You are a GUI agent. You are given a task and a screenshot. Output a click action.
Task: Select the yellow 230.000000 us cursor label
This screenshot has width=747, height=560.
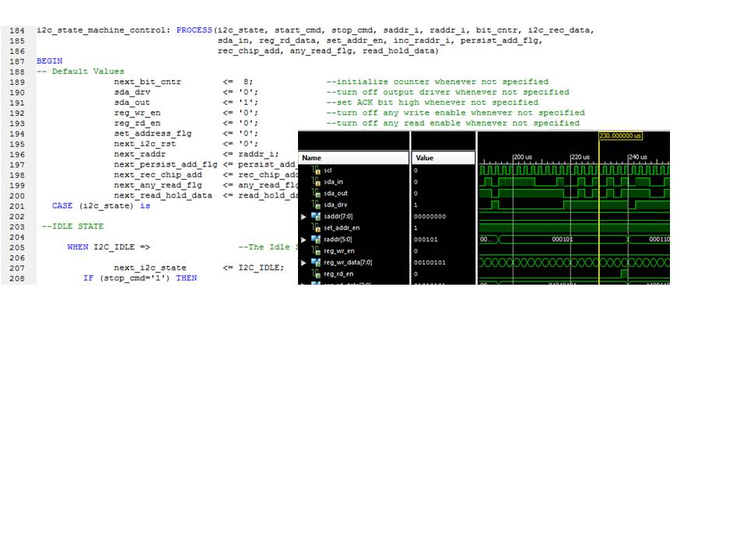pos(620,135)
